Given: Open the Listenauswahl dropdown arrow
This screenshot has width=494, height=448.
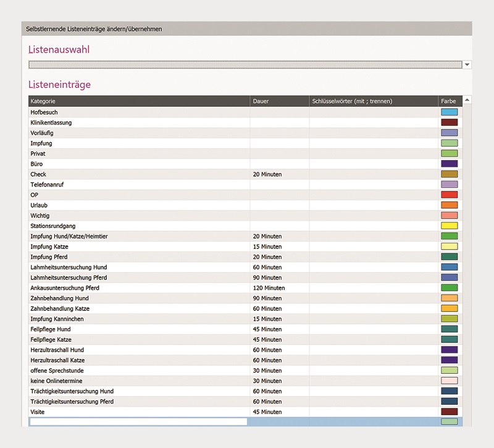Looking at the screenshot, I should pos(467,65).
